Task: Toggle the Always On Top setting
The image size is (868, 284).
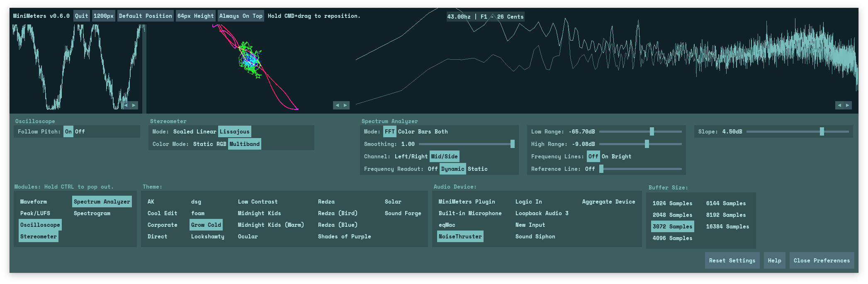Action: 241,16
